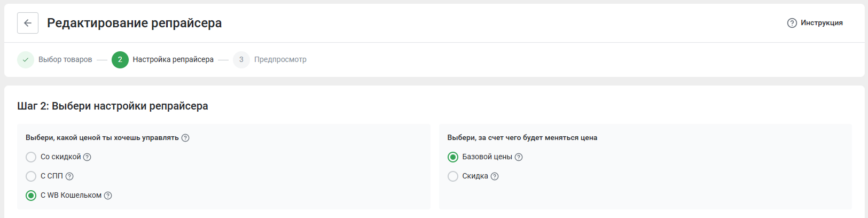
Task: Choose the Скидка radio button
Action: click(453, 176)
